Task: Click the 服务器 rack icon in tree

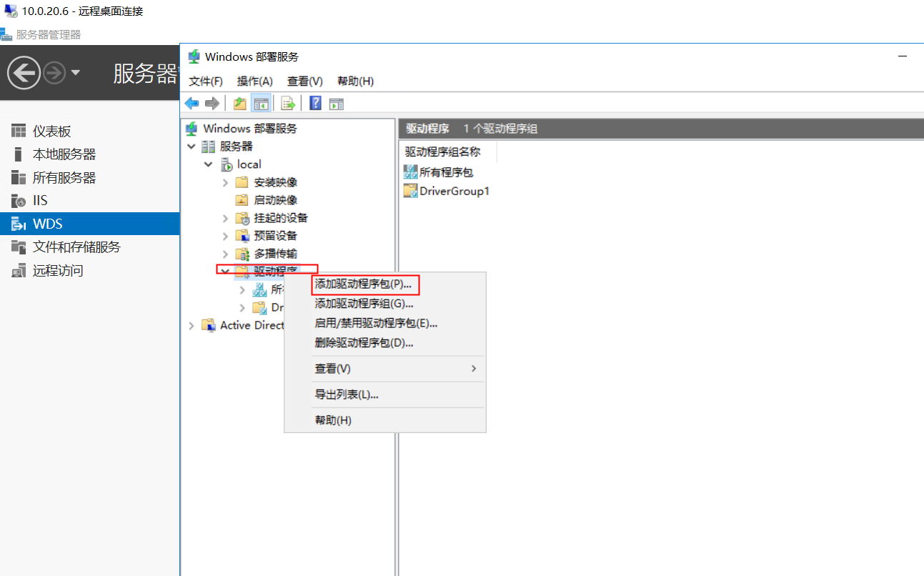Action: tap(209, 147)
